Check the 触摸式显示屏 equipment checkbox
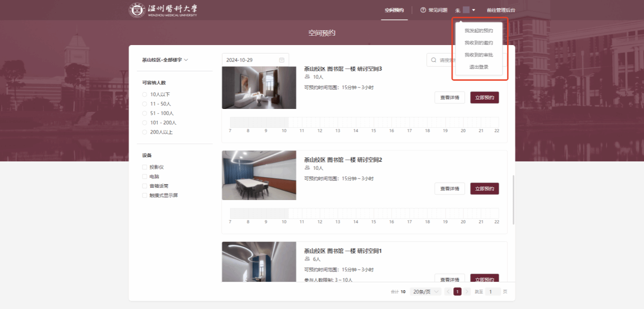 pos(144,195)
